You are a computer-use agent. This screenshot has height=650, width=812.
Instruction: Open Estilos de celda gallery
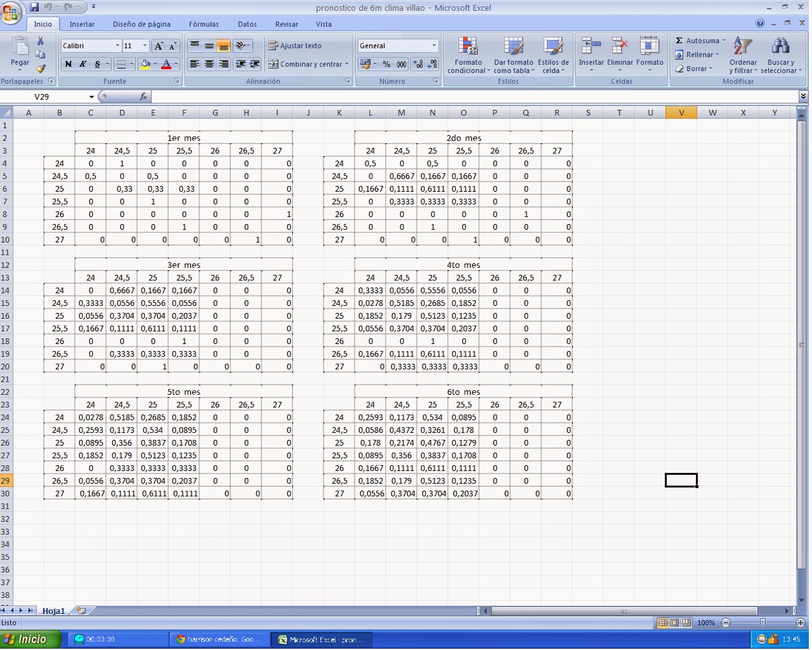[x=553, y=55]
